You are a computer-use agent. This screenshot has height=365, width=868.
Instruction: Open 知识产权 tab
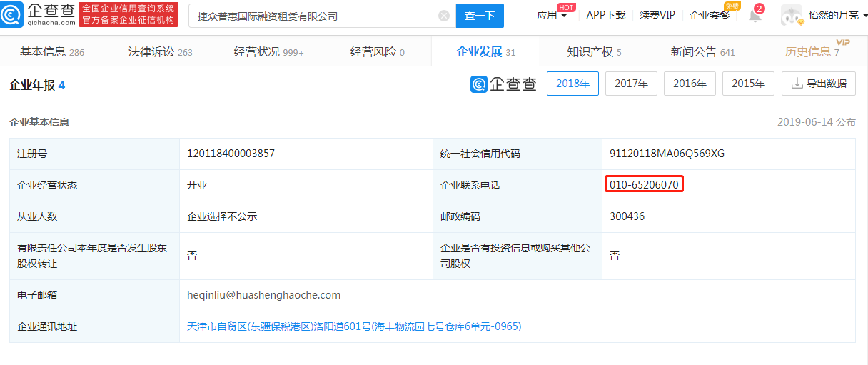tap(594, 51)
